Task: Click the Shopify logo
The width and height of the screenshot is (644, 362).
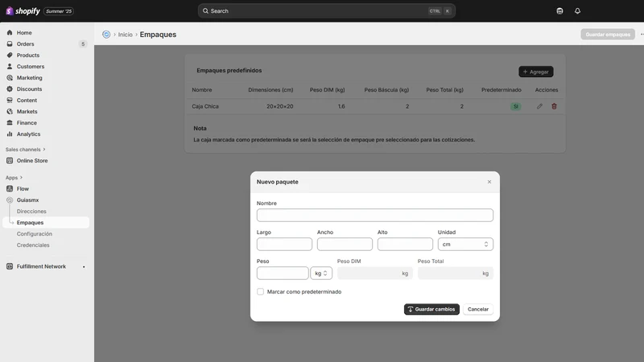Action: click(23, 11)
